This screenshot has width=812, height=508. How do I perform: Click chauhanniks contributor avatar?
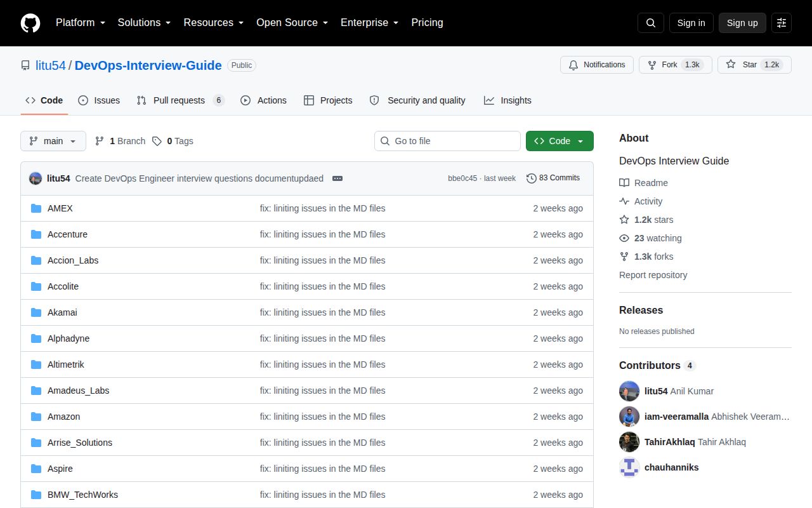tap(629, 467)
